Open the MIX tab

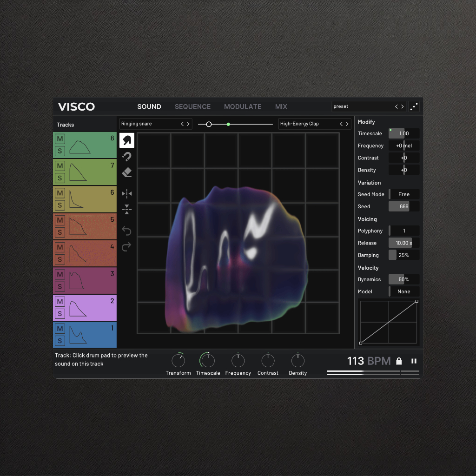[x=281, y=106]
